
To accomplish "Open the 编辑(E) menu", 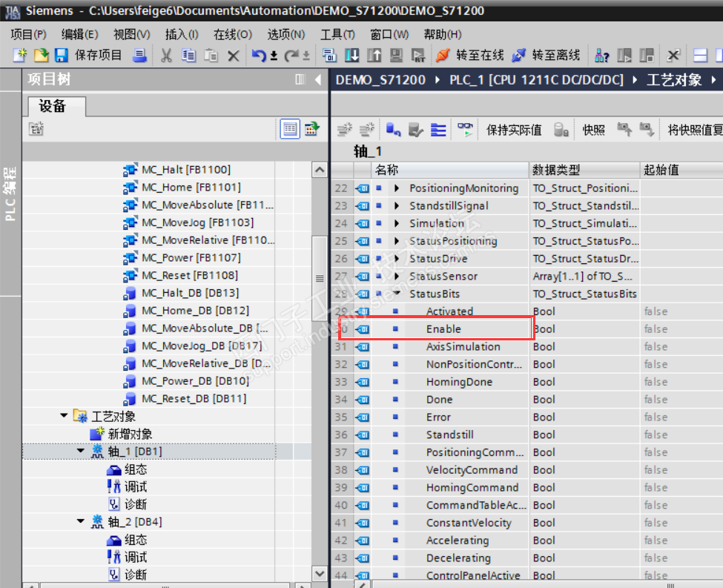I will point(80,34).
